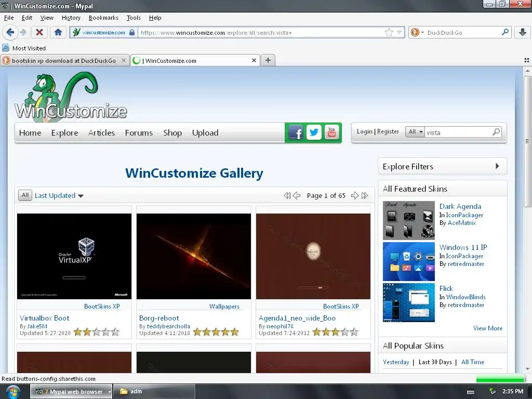
Task: Click the browser search magnifier icon
Action: (505, 32)
